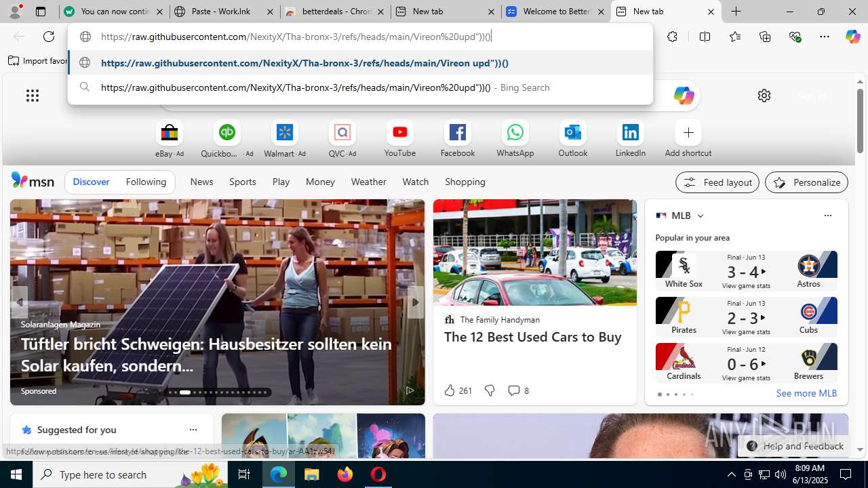Click the msn logo
Image resolution: width=868 pixels, height=488 pixels.
[33, 180]
